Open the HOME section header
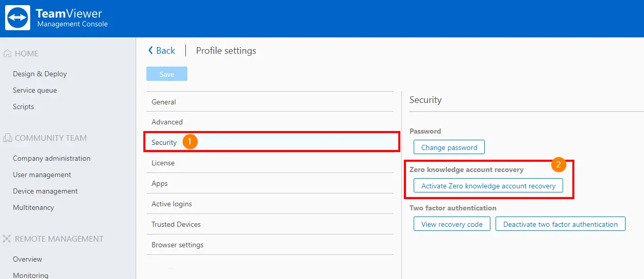 [x=27, y=53]
